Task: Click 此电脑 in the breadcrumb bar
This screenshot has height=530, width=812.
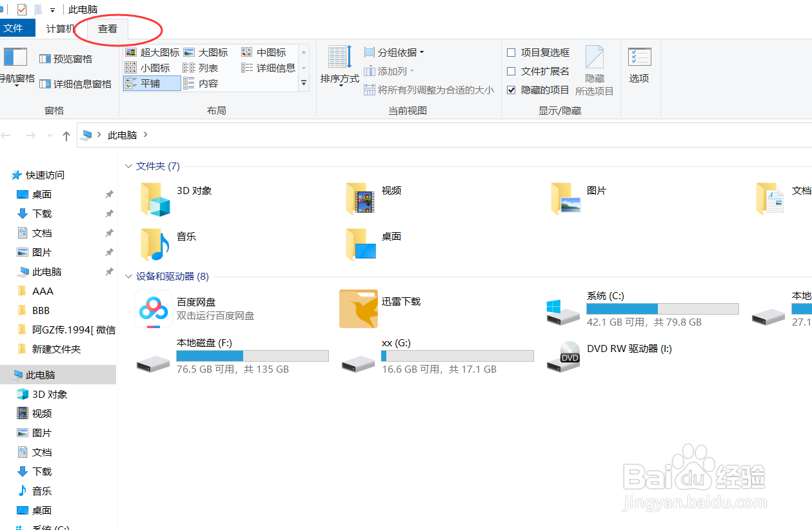Action: click(121, 135)
